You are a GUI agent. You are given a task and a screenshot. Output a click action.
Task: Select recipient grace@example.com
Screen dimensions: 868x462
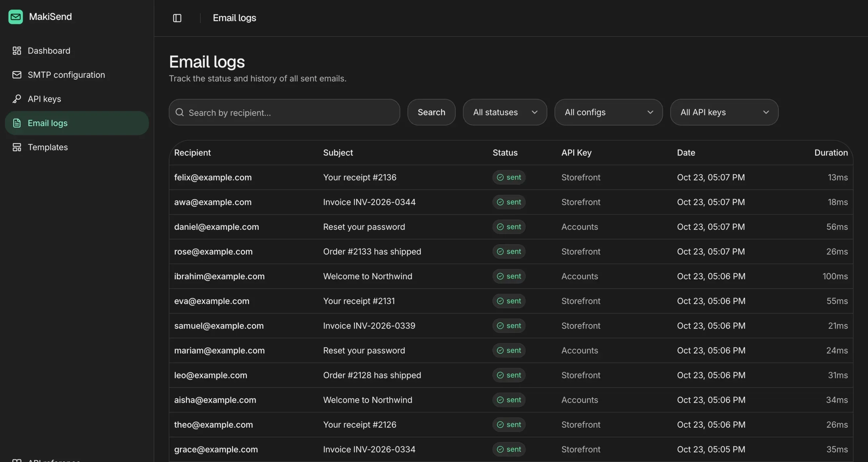[216, 449]
